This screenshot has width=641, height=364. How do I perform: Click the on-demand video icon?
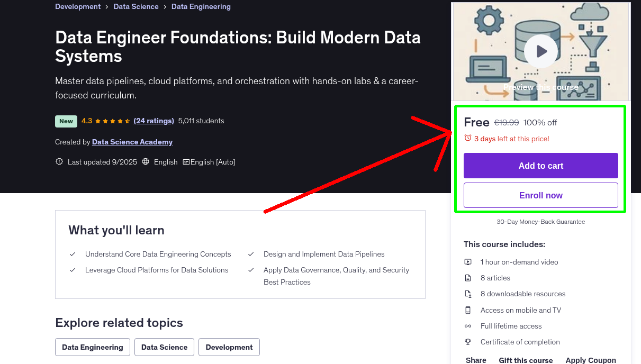pos(468,262)
